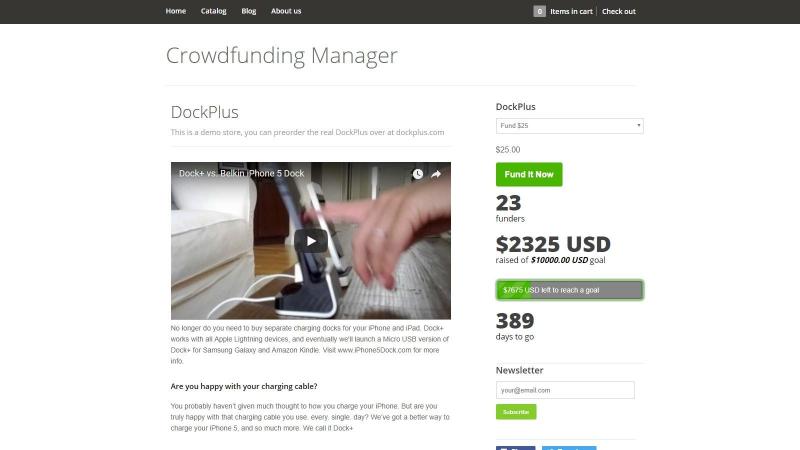This screenshot has width=800, height=450.
Task: Click the Crowdfunding Manager site title
Action: 282,56
